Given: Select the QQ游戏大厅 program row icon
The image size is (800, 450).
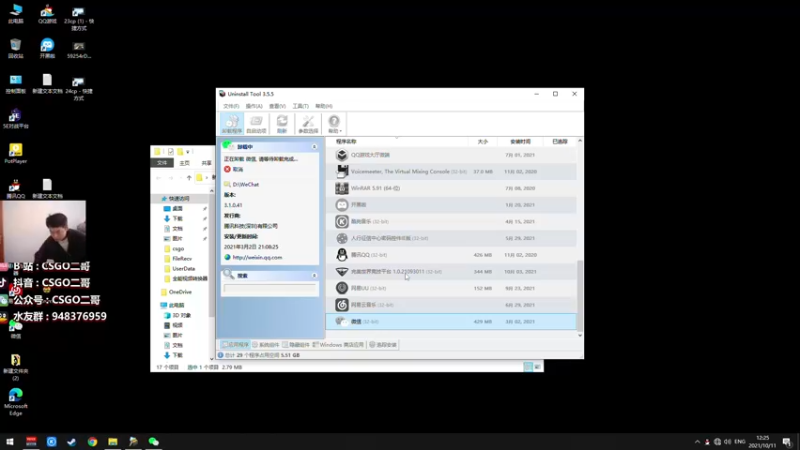Looking at the screenshot, I should tap(342, 155).
